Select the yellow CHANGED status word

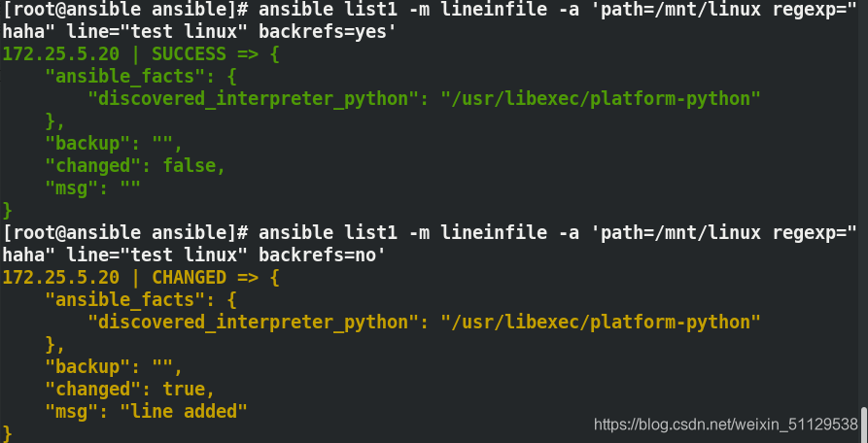pyautogui.click(x=189, y=277)
